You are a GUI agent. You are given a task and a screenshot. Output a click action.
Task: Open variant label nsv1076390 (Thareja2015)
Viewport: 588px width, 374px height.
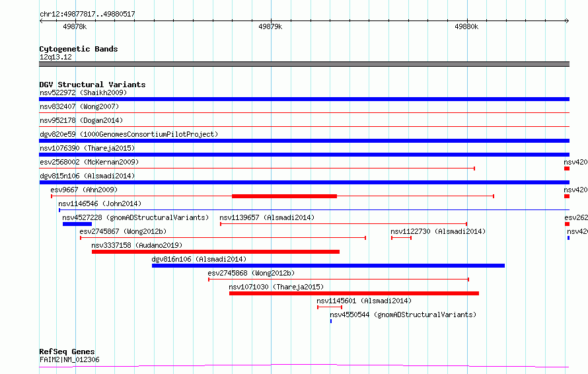point(87,148)
